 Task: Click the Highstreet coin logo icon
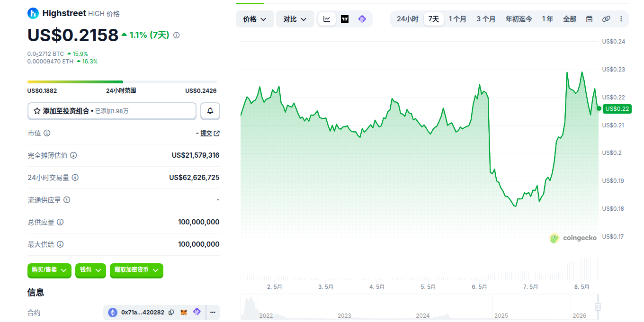33,13
